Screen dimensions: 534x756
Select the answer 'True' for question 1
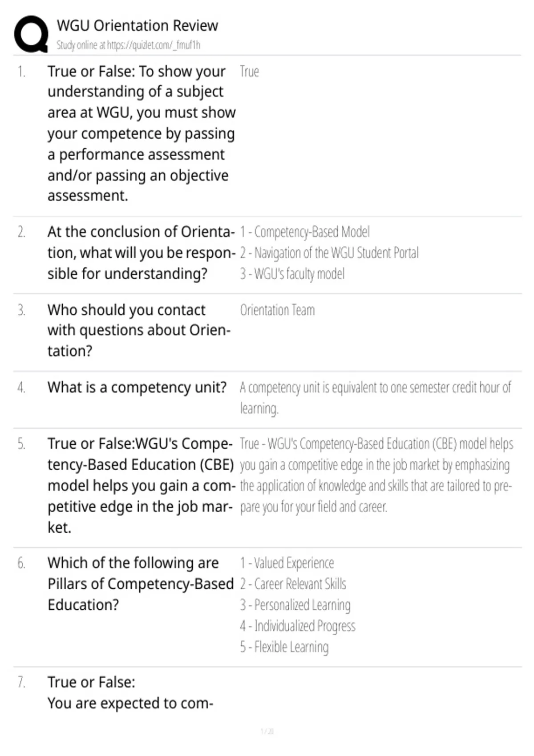[x=249, y=71]
